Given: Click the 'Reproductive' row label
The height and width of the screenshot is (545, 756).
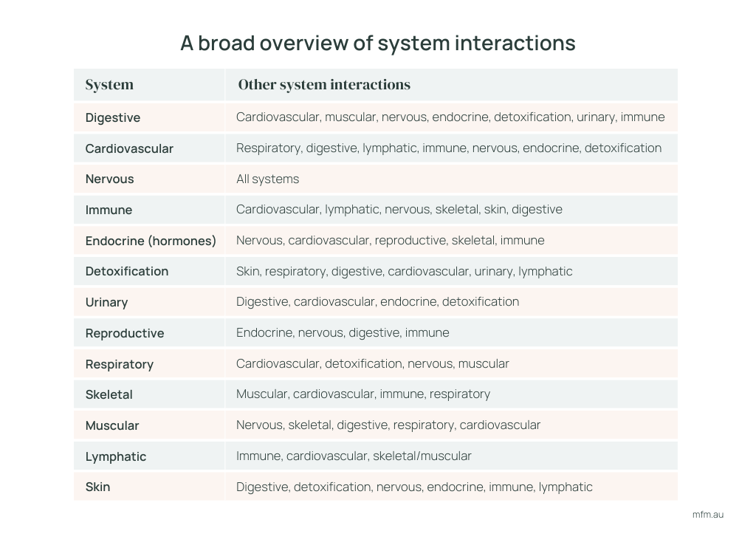Looking at the screenshot, I should coord(124,333).
